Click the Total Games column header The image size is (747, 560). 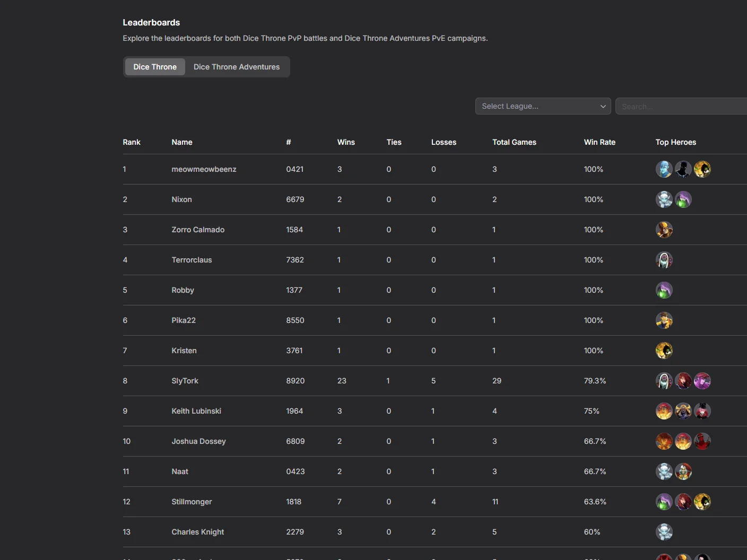[514, 142]
